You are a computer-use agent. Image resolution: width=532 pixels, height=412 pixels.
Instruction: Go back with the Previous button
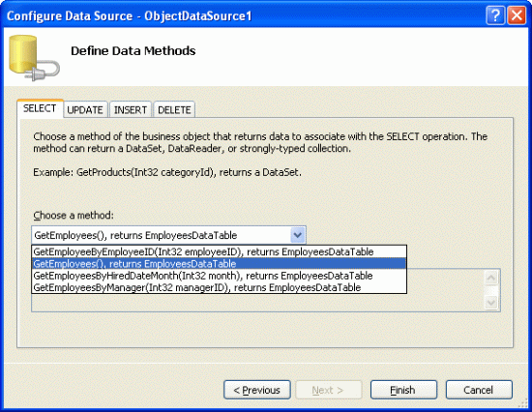[x=257, y=390]
